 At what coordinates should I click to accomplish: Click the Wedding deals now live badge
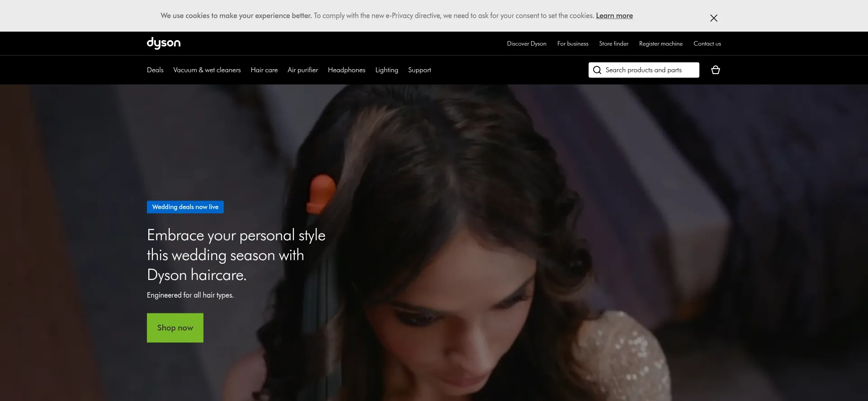185,207
